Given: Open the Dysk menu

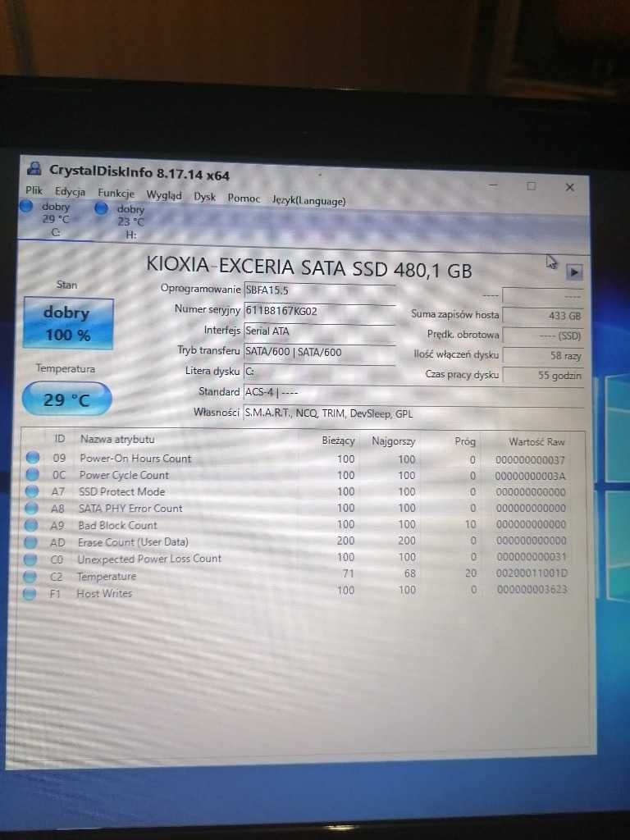Looking at the screenshot, I should (204, 197).
